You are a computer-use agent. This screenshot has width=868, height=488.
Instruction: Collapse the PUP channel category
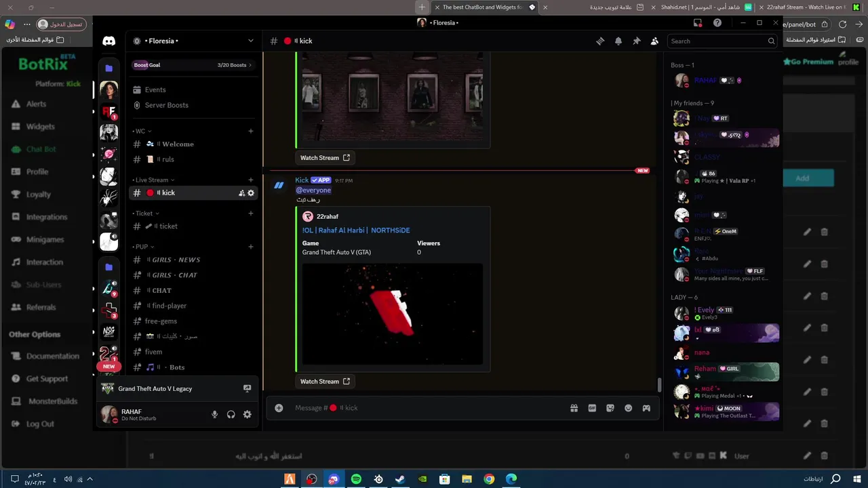tap(143, 247)
